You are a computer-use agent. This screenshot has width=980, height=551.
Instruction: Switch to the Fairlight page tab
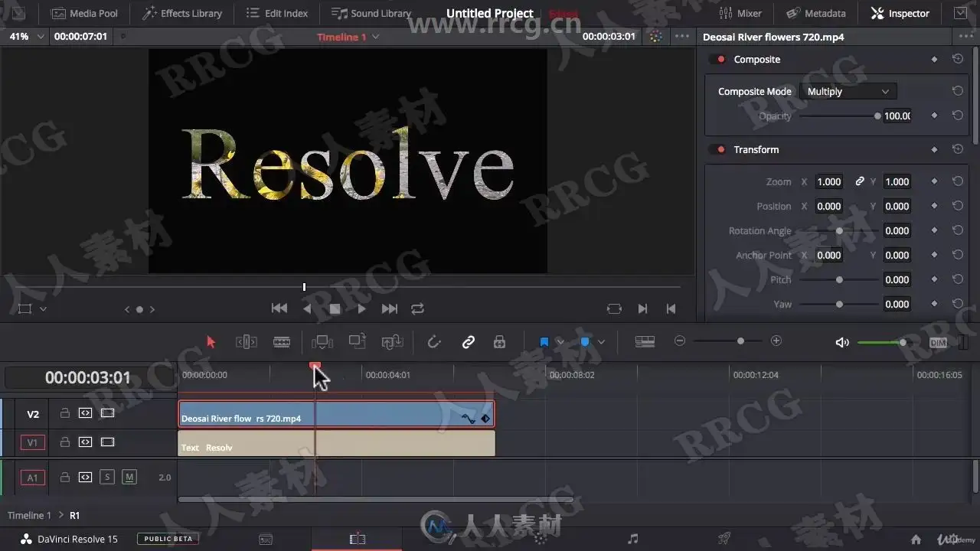click(632, 539)
